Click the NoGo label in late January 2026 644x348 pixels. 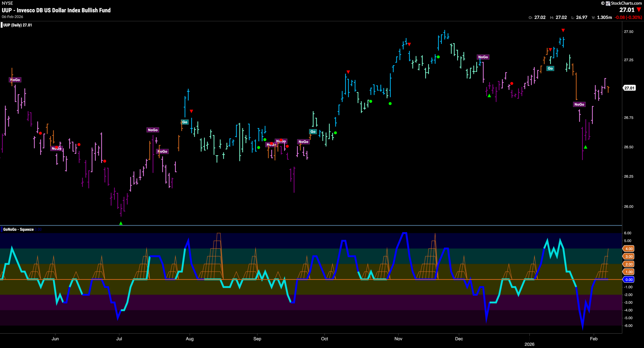click(x=579, y=104)
